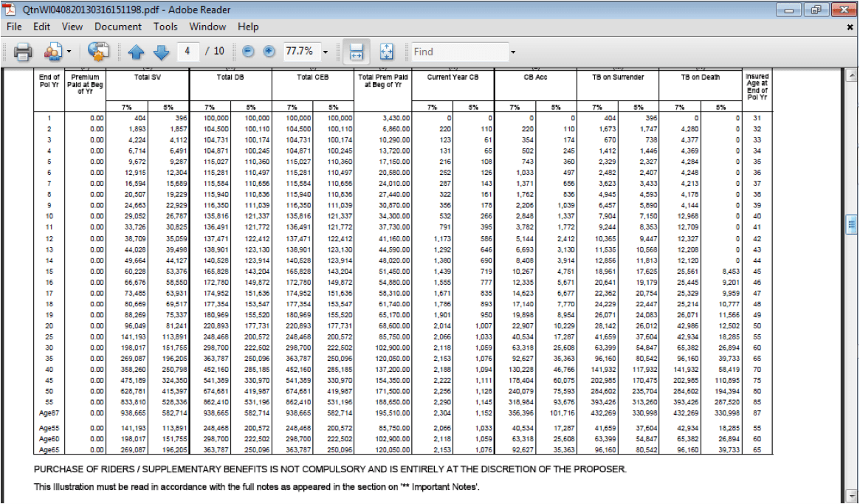Open the Help menu
The image size is (860, 504).
pos(248,27)
